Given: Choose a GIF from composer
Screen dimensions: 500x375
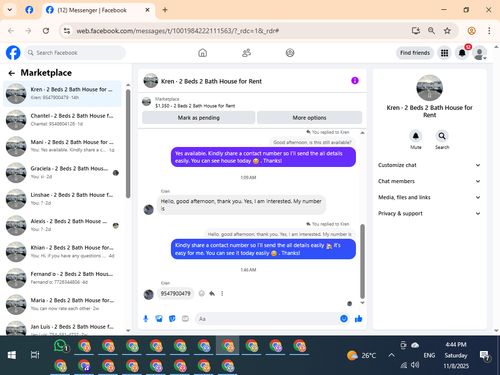Looking at the screenshot, I should 185,319.
